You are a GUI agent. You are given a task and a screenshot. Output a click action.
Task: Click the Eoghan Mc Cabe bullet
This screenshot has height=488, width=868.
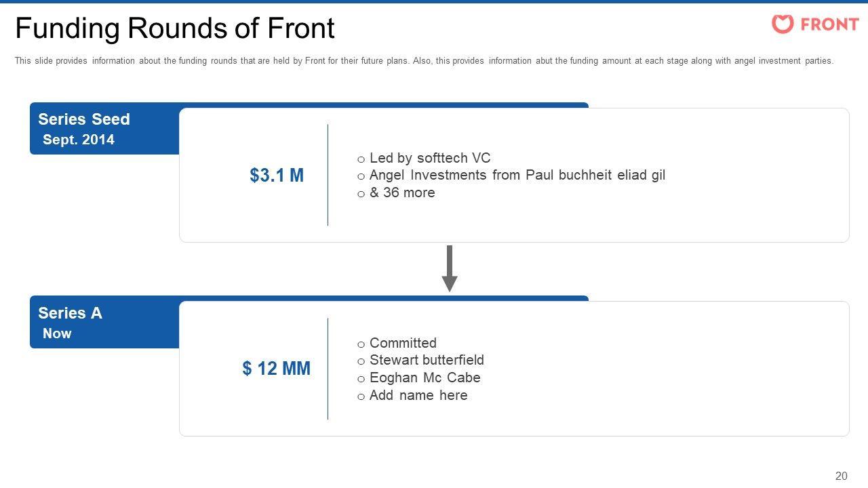[x=425, y=378]
